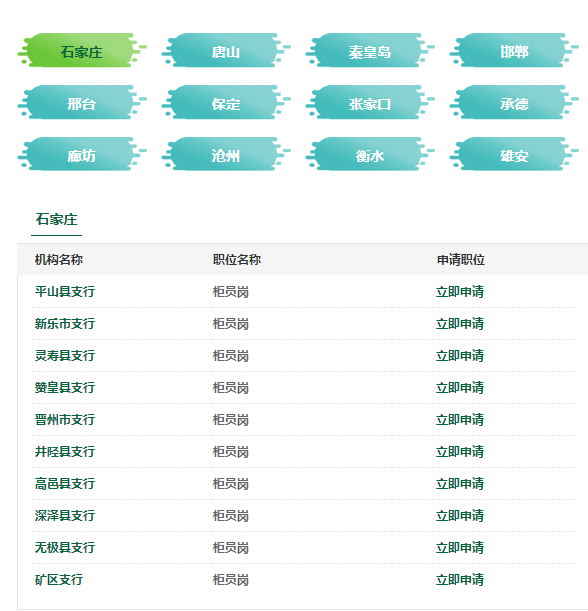Open the 灵寿县支行 branch link
The width and height of the screenshot is (588, 611).
65,356
